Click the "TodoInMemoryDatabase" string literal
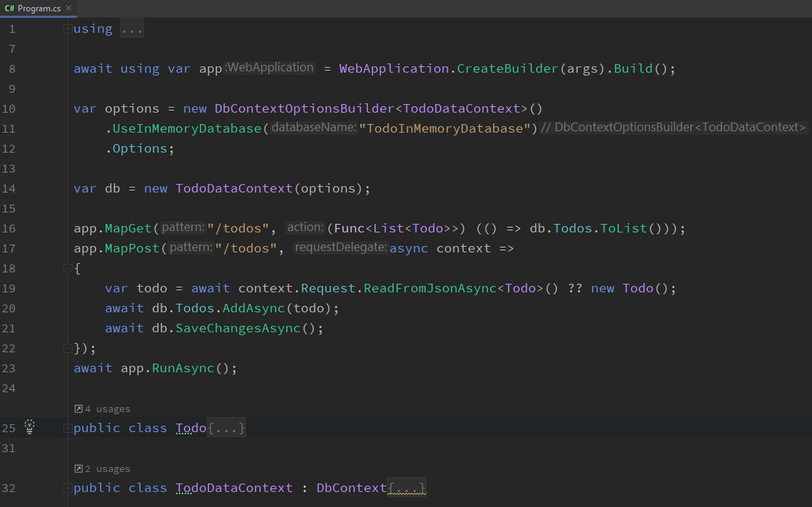 (x=445, y=128)
